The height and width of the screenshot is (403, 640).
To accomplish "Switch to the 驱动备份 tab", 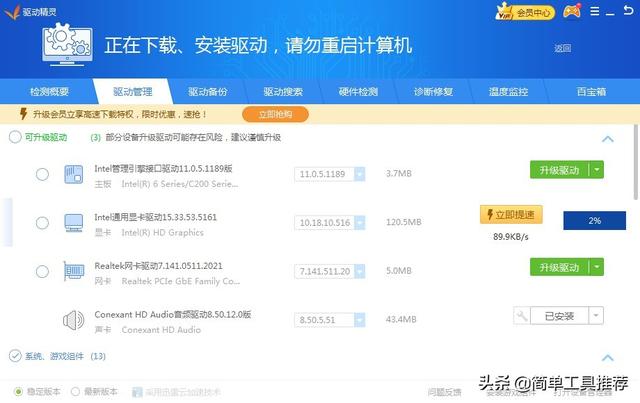I will (208, 92).
